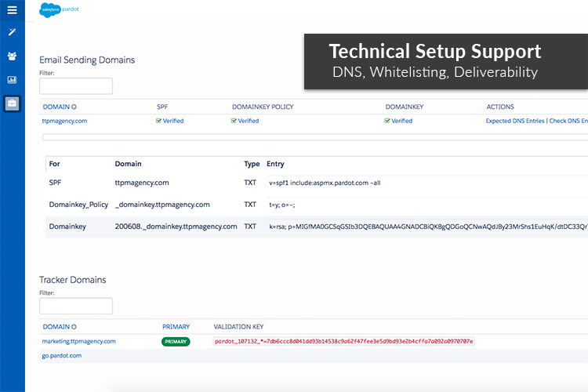Click the 200608._domainkey.ttpmagency.com domain cell
The height and width of the screenshot is (392, 588).
pos(176,227)
